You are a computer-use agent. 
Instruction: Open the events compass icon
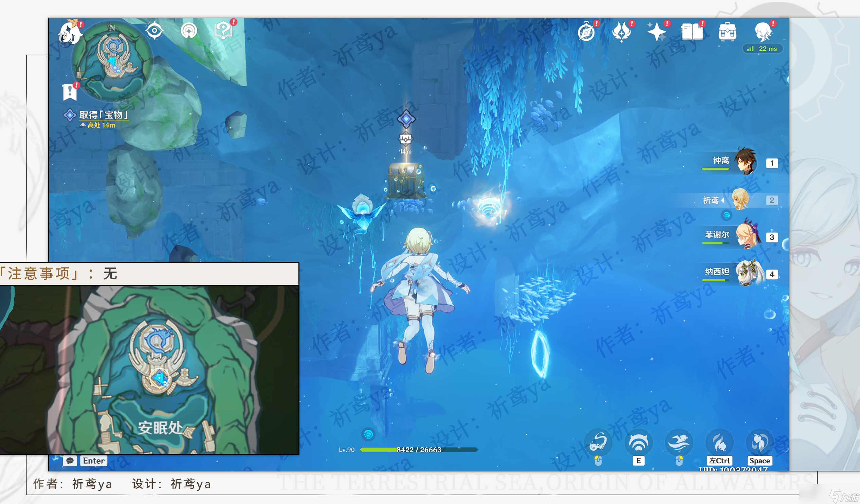(587, 31)
